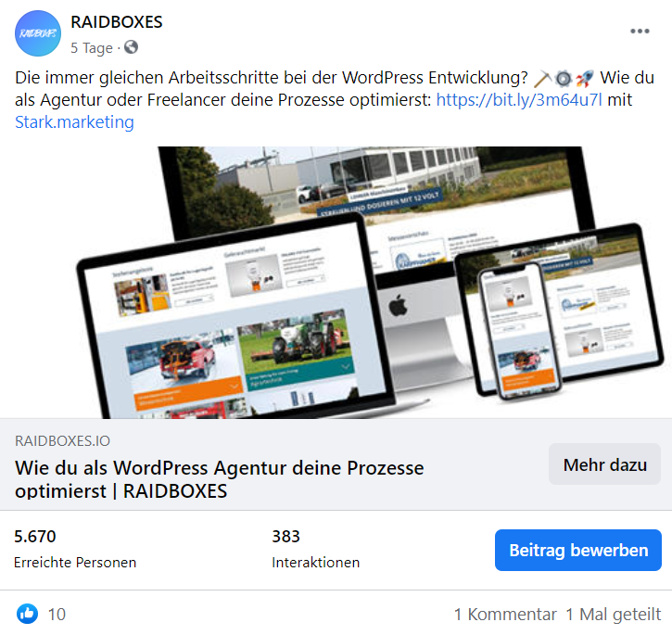Click the globe public visibility icon
Image resolution: width=672 pixels, height=635 pixels.
[131, 46]
